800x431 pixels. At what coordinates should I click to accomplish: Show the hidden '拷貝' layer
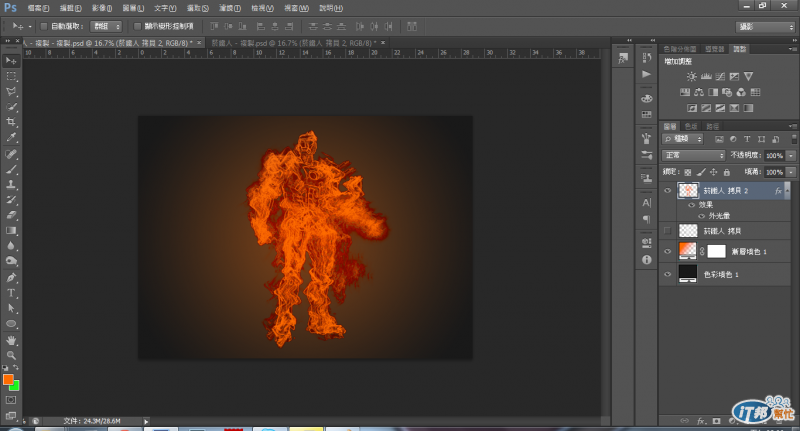[667, 231]
